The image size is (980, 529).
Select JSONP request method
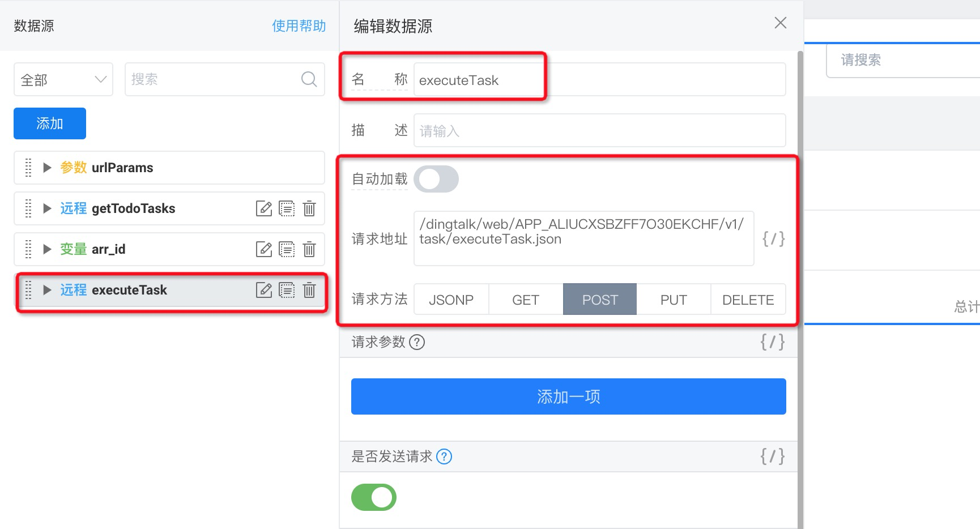coord(451,300)
